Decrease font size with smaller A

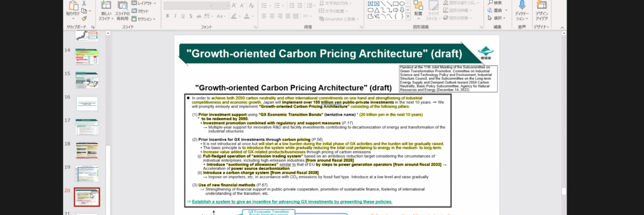point(242,5)
